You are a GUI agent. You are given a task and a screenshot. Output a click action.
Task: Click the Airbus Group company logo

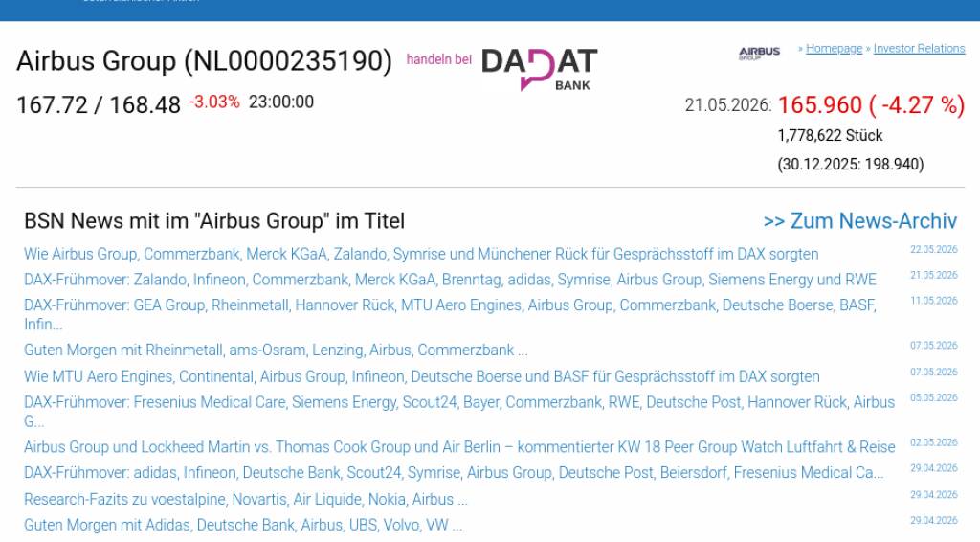[759, 53]
